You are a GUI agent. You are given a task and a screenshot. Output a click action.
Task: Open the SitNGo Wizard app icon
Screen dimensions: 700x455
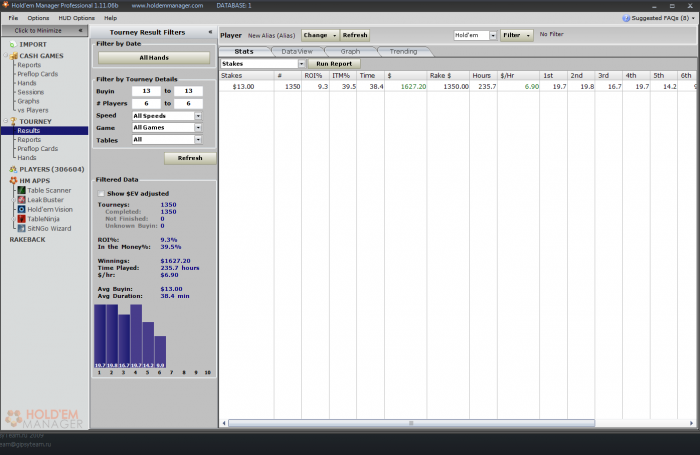pos(21,228)
